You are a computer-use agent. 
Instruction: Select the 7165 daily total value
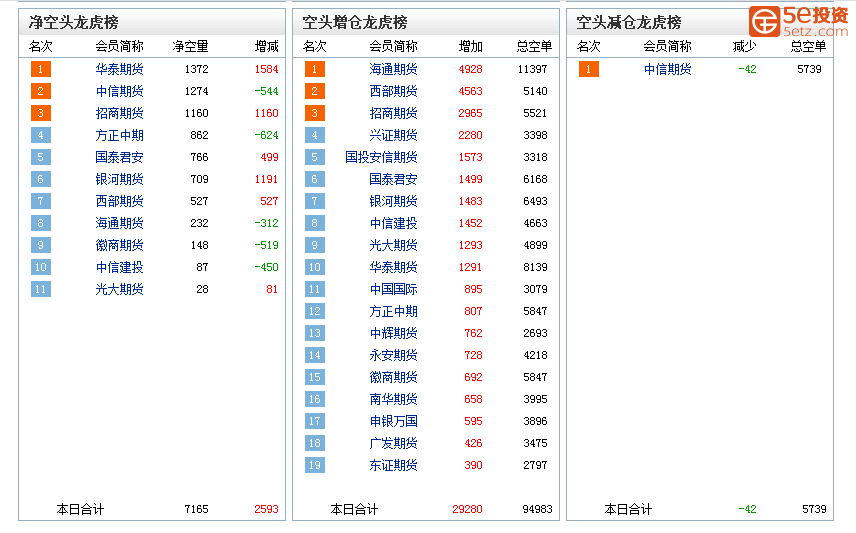[197, 509]
